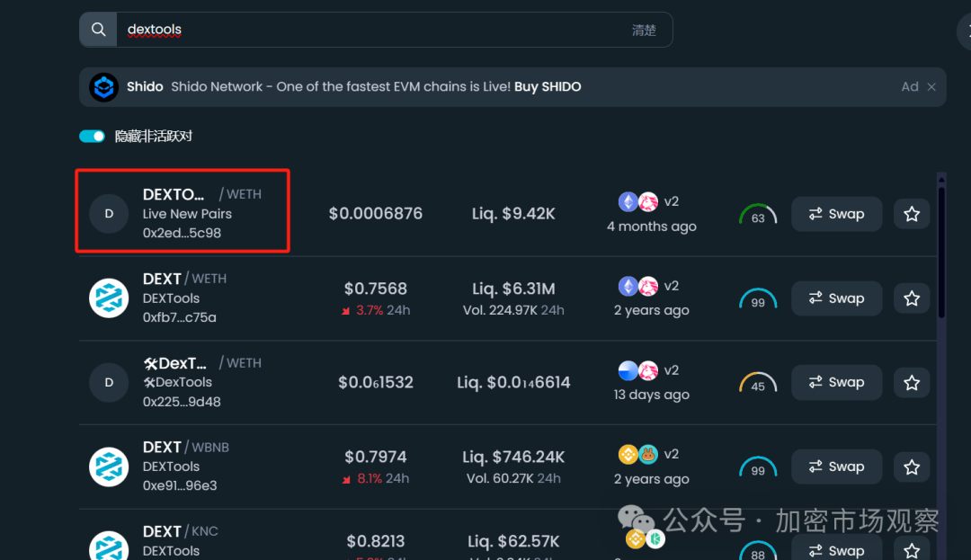Click the D avatar of 0x225...9d48 pair
Screen dimensions: 971x560
pyautogui.click(x=109, y=382)
